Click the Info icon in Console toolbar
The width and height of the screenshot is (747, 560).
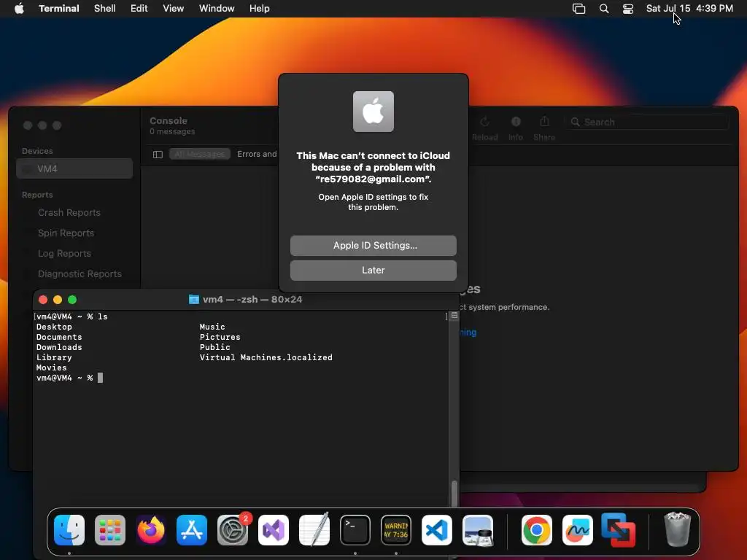516,122
